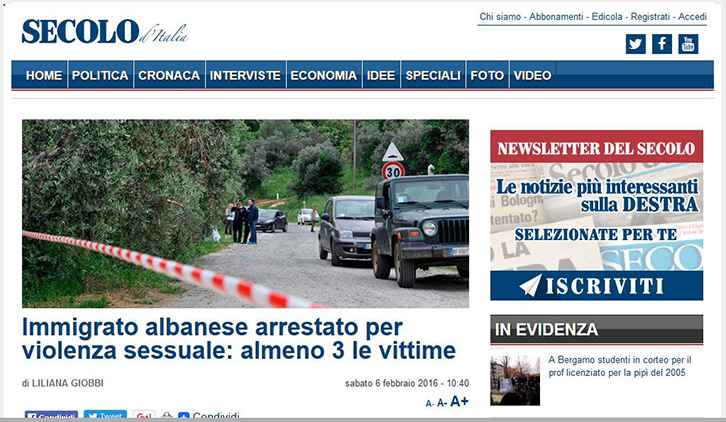The image size is (726, 422).
Task: Click the Accedi login link
Action: pos(692,17)
